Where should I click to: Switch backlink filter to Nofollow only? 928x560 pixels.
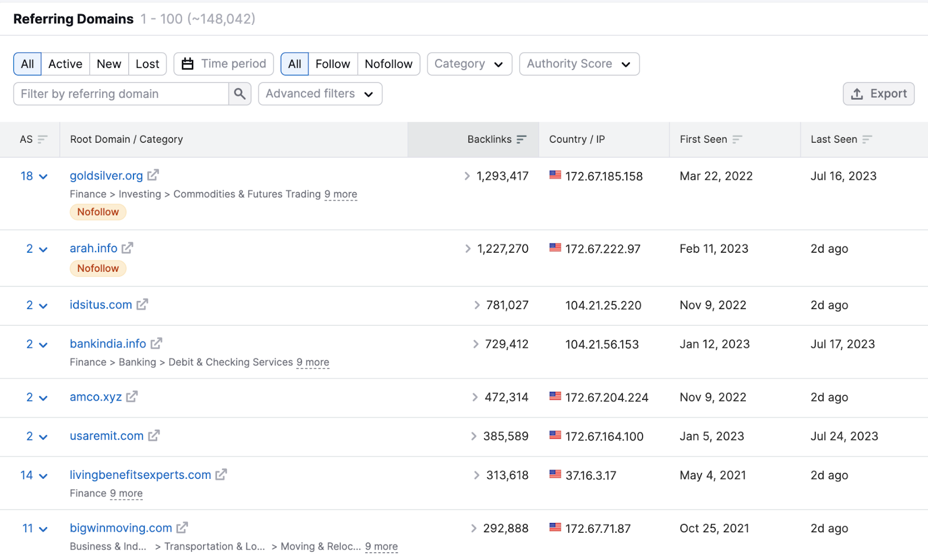[x=389, y=64]
